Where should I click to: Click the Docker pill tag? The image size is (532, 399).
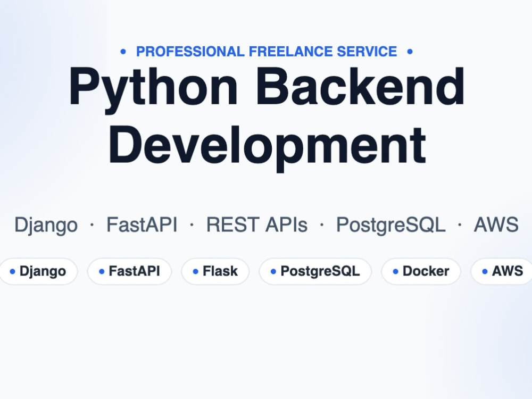[421, 271]
